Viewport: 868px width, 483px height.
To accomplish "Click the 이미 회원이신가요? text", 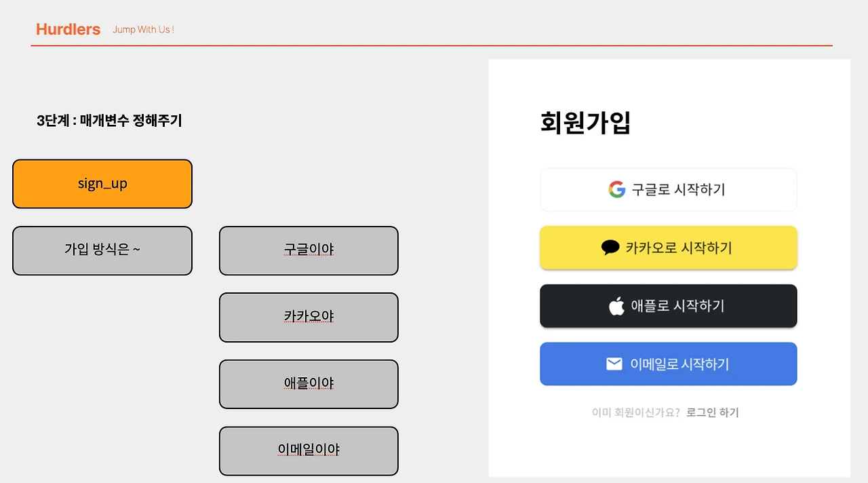I will [635, 412].
